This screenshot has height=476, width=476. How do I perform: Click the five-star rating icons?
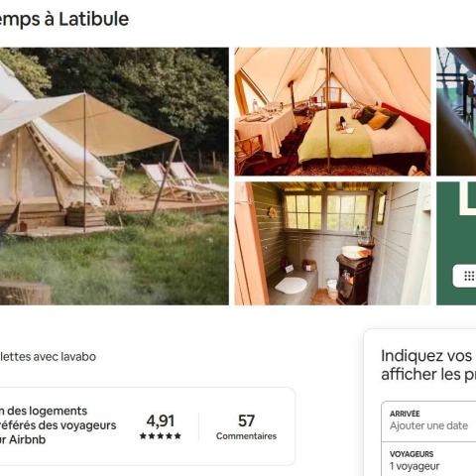161,435
